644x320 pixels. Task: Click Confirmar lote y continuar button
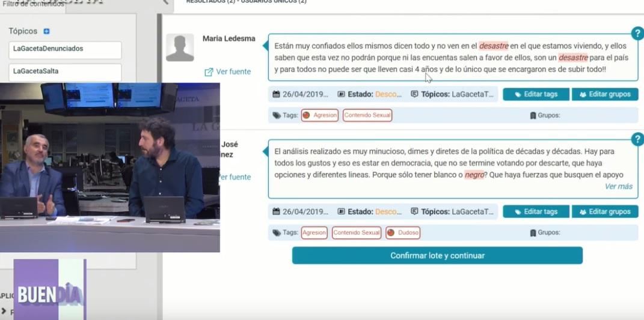pyautogui.click(x=437, y=256)
